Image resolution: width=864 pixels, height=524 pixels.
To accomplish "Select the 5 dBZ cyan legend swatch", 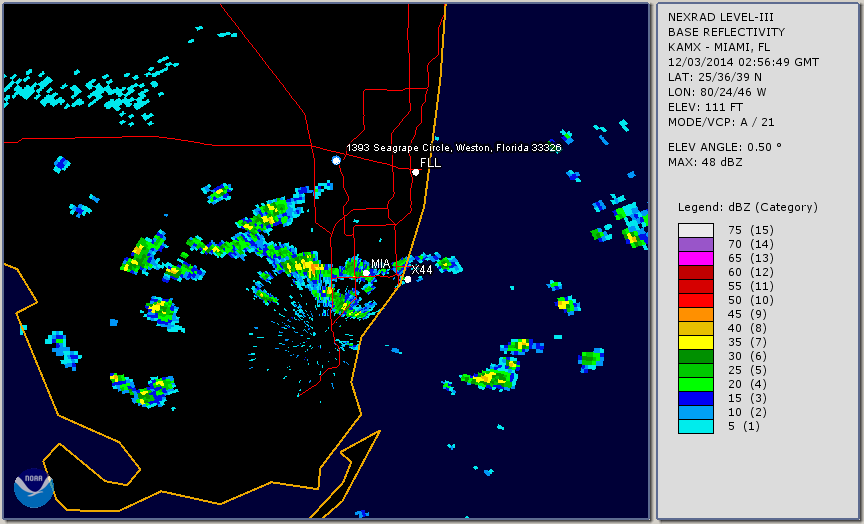I will pyautogui.click(x=695, y=426).
